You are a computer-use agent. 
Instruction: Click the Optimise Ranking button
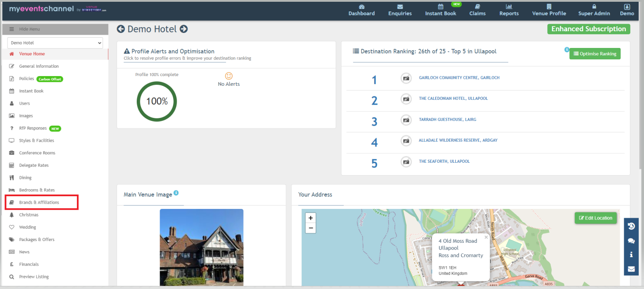(x=595, y=54)
